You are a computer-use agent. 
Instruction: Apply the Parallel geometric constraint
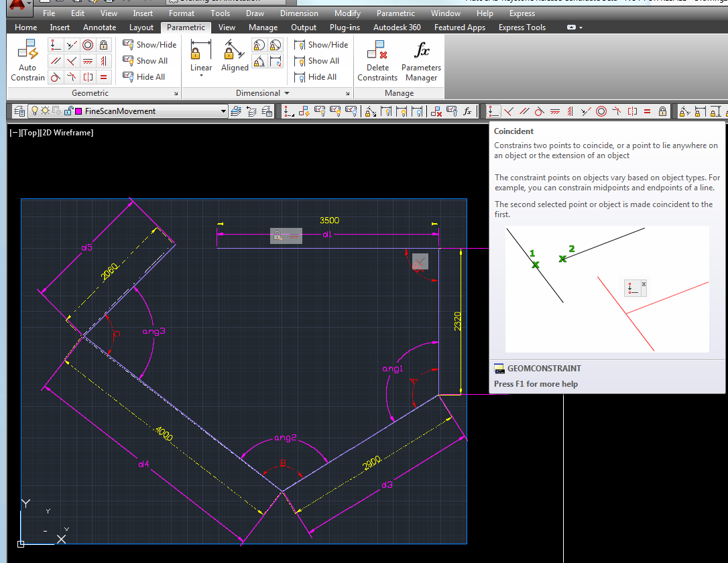(x=54, y=60)
